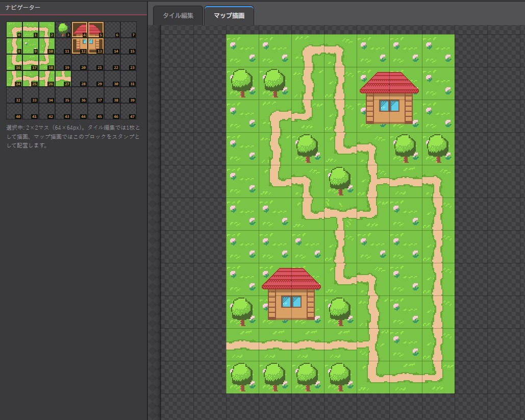
Task: Select the マップ描画 tab
Action: pyautogui.click(x=229, y=15)
